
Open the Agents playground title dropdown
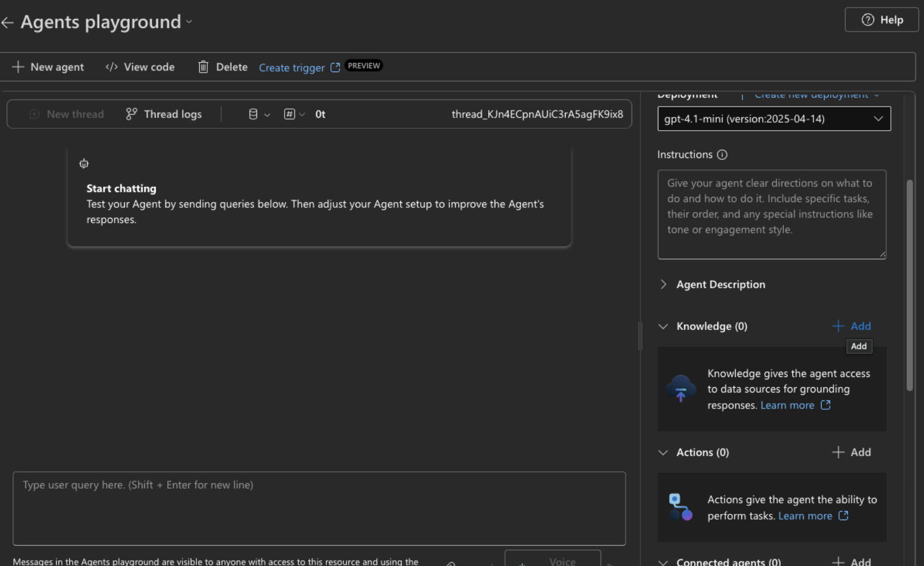pos(189,22)
